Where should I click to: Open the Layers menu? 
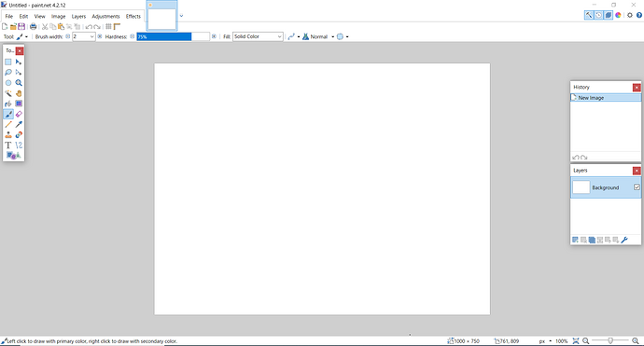(x=78, y=17)
